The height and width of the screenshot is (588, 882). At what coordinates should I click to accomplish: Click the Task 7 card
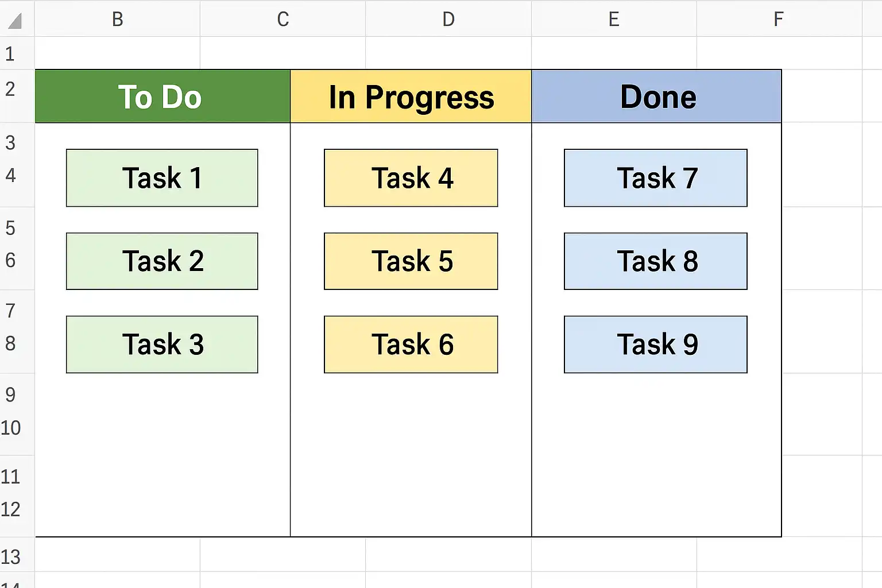[655, 178]
